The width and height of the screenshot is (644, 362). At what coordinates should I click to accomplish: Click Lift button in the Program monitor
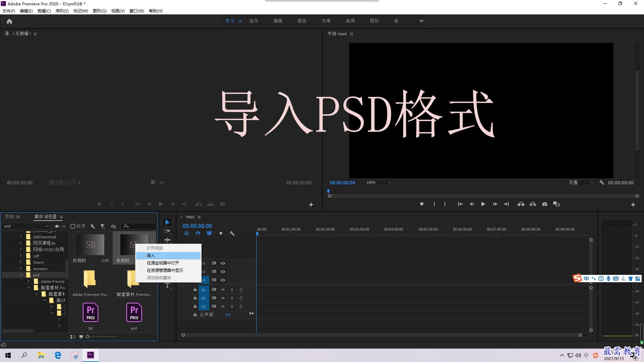(521, 204)
